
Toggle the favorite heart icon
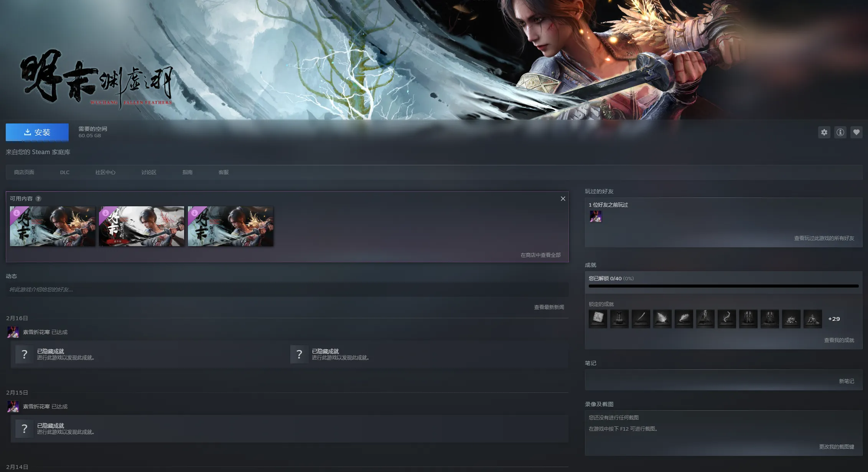856,132
